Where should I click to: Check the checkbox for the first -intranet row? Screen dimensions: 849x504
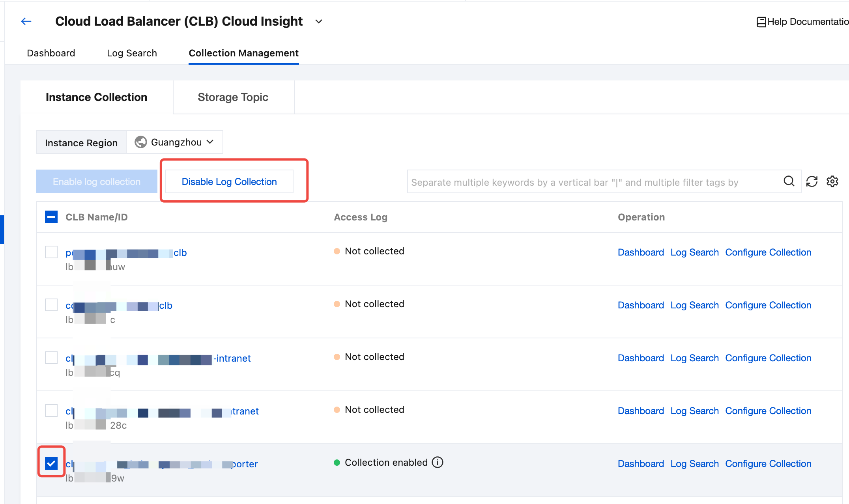[x=51, y=358]
